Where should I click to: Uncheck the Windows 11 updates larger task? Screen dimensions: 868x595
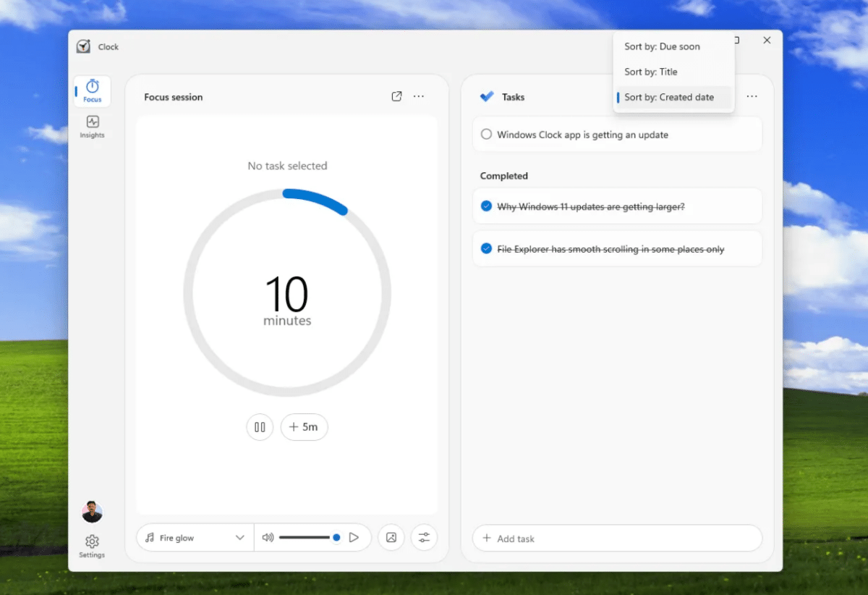click(486, 206)
